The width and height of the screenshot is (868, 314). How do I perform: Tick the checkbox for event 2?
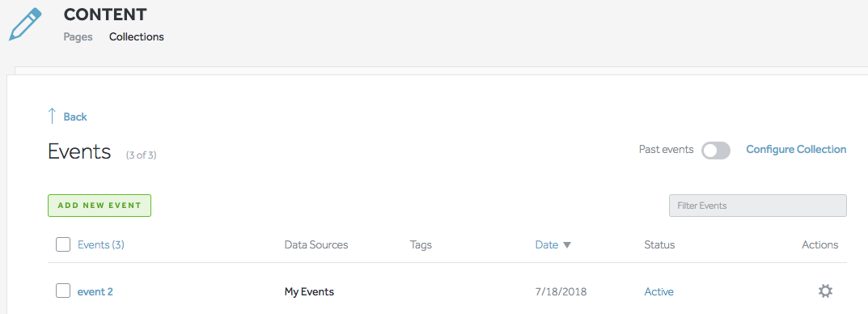pos(63,291)
